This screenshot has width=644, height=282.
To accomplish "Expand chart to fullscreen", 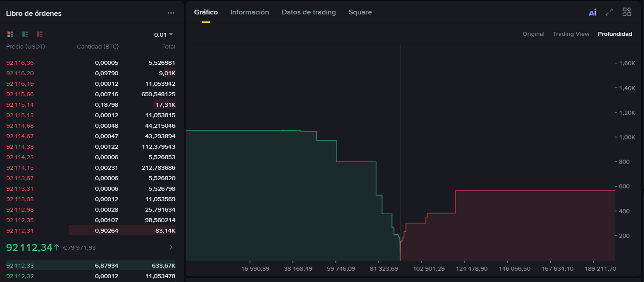I will 609,12.
